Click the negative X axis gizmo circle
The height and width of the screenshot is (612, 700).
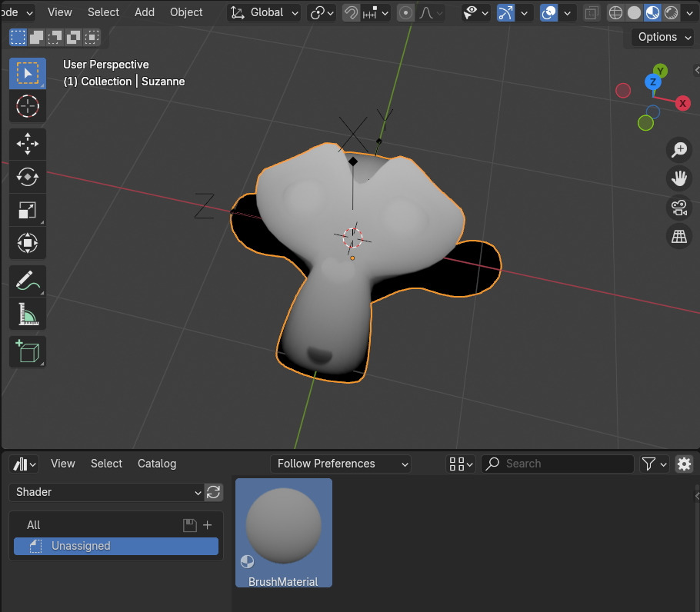click(623, 91)
